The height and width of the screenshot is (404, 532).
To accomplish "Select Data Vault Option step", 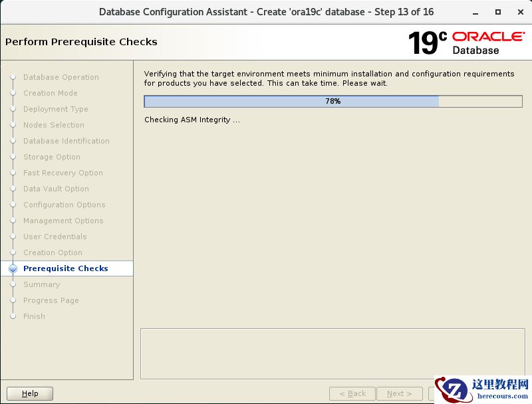I will (x=56, y=189).
